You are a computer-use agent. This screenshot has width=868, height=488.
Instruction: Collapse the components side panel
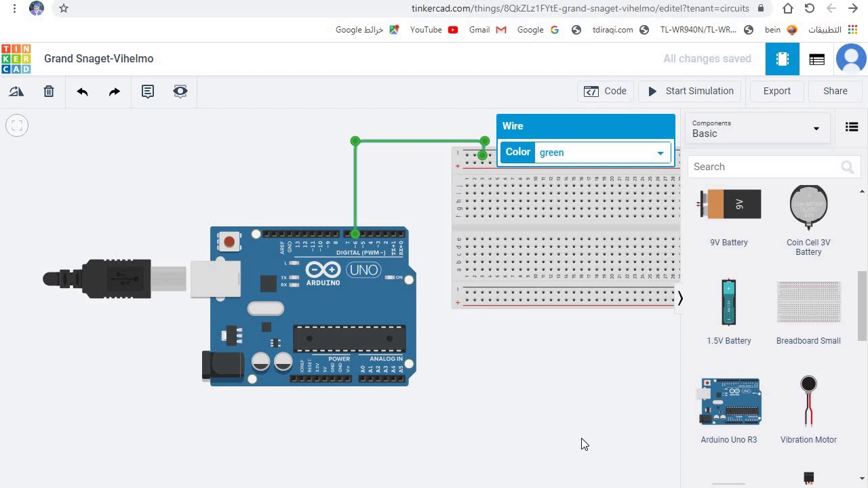tap(680, 298)
